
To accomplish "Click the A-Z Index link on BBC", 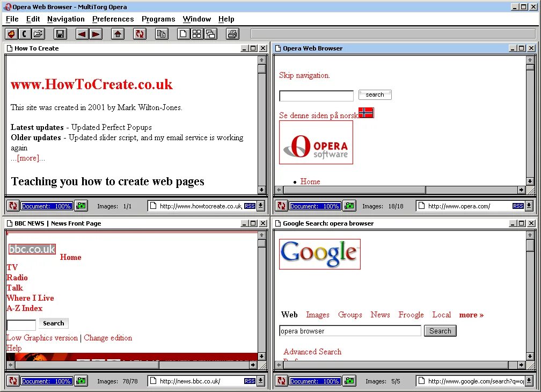I will pos(25,308).
